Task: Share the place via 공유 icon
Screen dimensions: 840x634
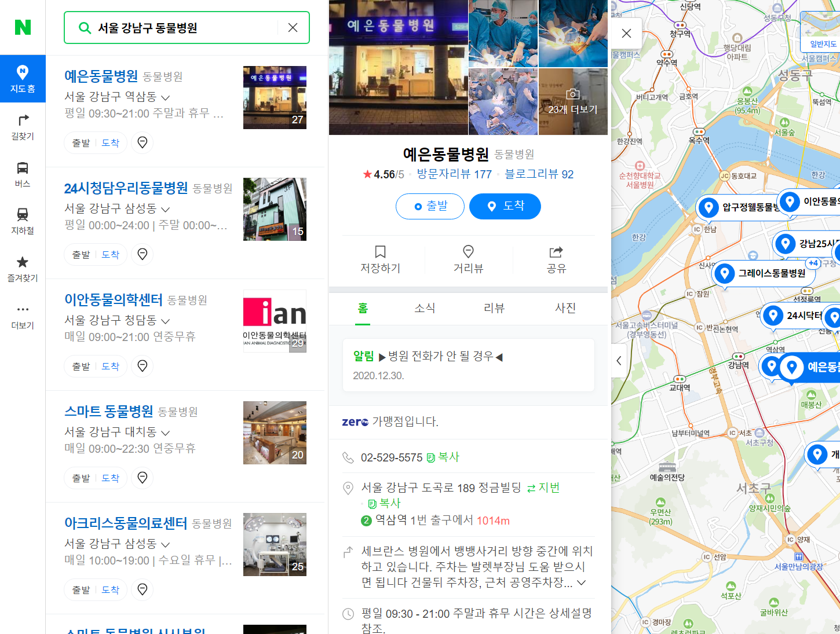Action: [556, 259]
